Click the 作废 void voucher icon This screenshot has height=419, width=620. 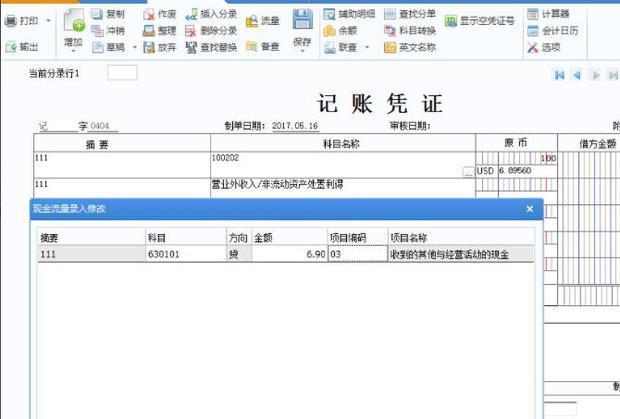[149, 14]
